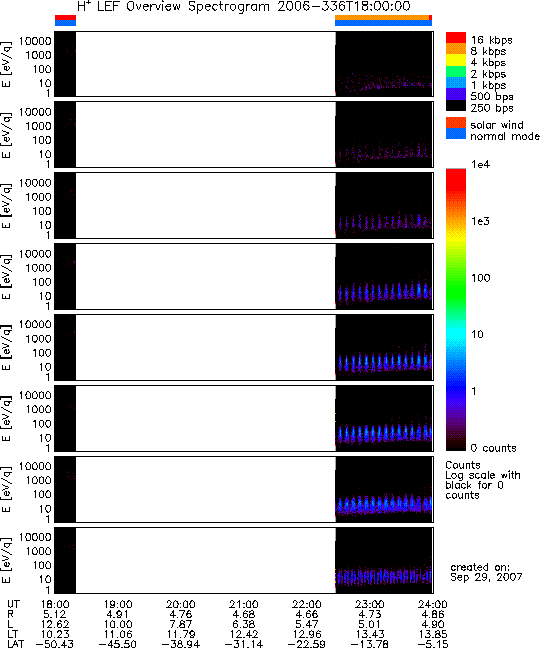Viewport: 540px width, 648px height.
Task: Choose the purple 500 bps legend swatch
Action: [x=456, y=94]
